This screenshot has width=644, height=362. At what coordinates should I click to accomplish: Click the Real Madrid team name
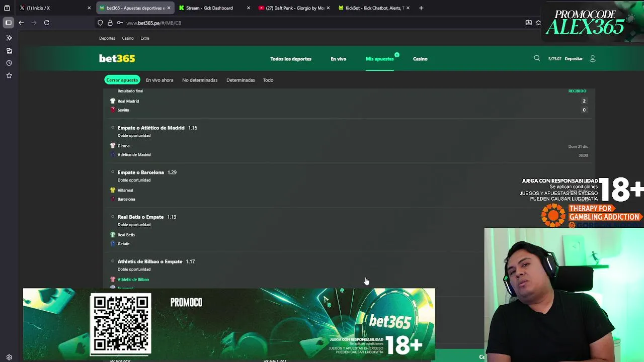[128, 101]
